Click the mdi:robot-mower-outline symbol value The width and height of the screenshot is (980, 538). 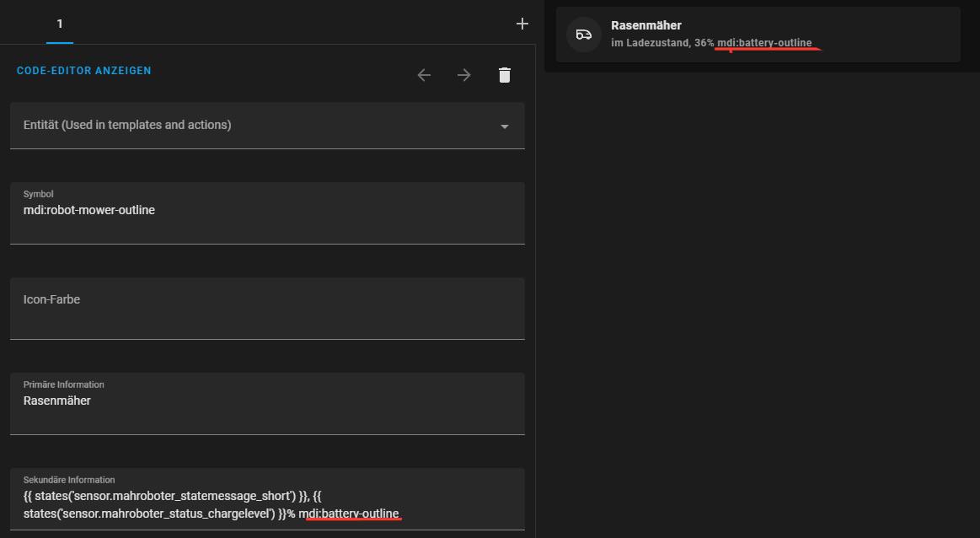89,209
